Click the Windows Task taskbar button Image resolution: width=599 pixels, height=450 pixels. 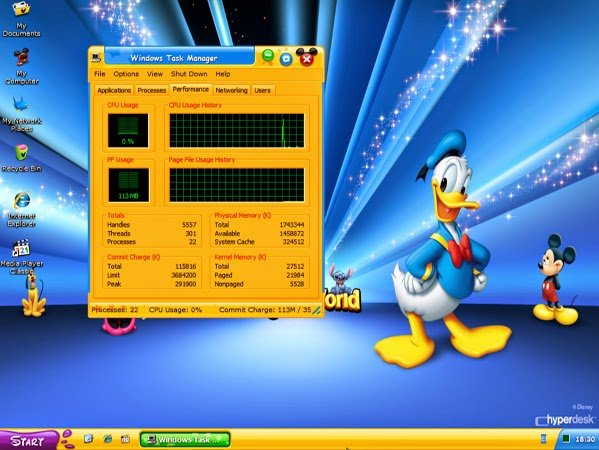click(185, 439)
